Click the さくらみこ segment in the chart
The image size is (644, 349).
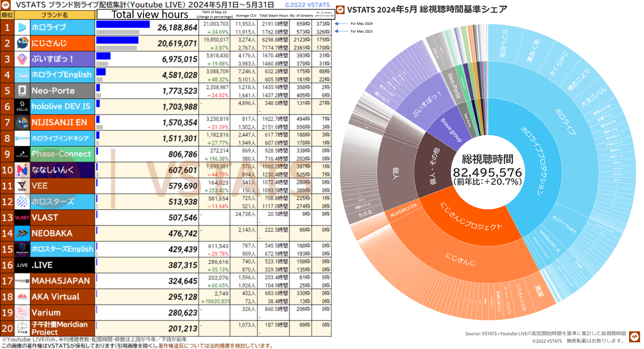[x=559, y=63]
